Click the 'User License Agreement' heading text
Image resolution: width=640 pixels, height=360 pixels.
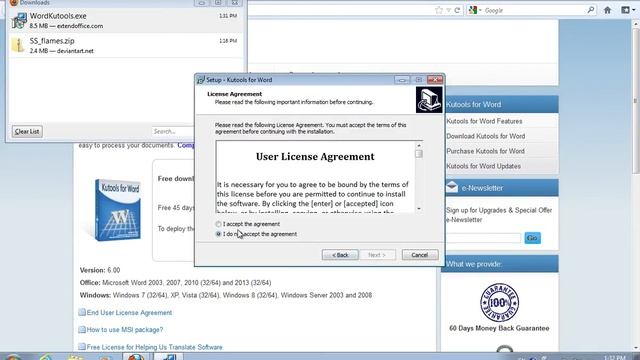[315, 157]
